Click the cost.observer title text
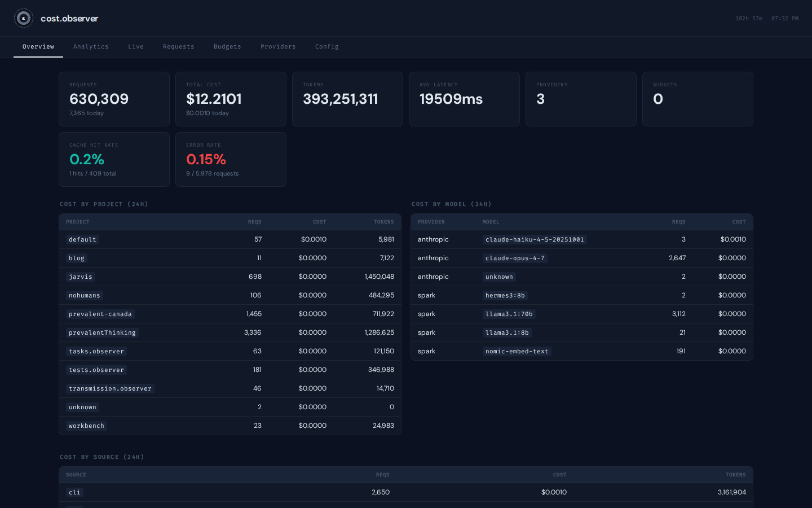812x508 pixels. click(69, 19)
